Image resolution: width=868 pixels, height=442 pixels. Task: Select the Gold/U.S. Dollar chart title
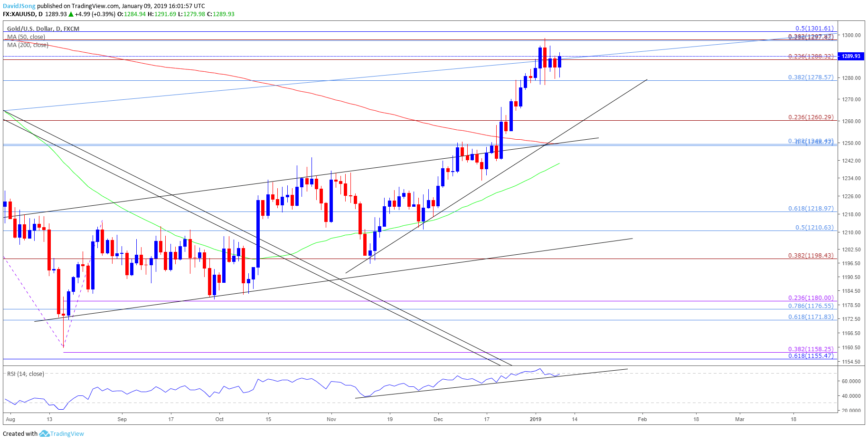tap(43, 29)
